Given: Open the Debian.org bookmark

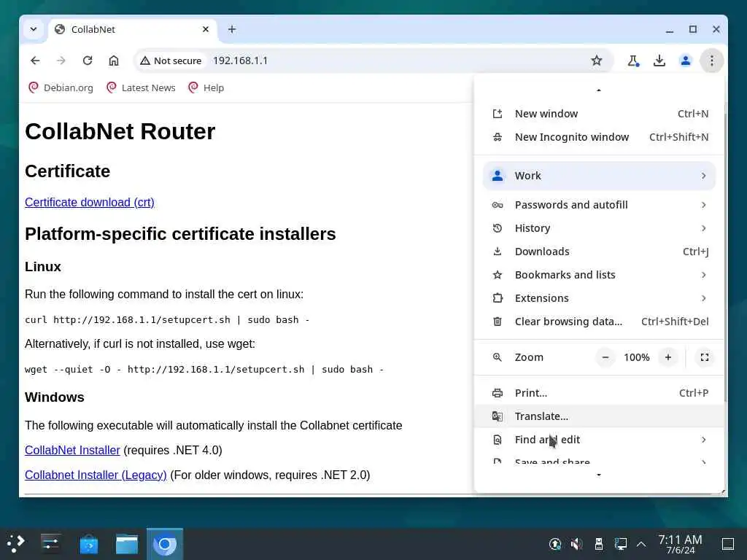Looking at the screenshot, I should pyautogui.click(x=61, y=87).
